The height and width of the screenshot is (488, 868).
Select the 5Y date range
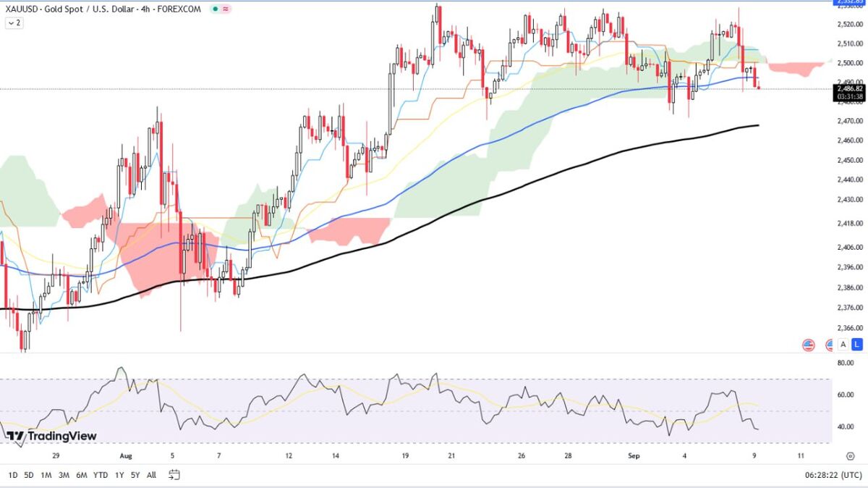[135, 475]
